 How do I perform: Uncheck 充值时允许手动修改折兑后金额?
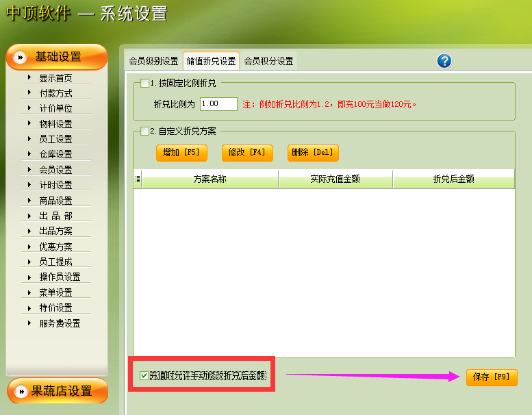coord(144,376)
